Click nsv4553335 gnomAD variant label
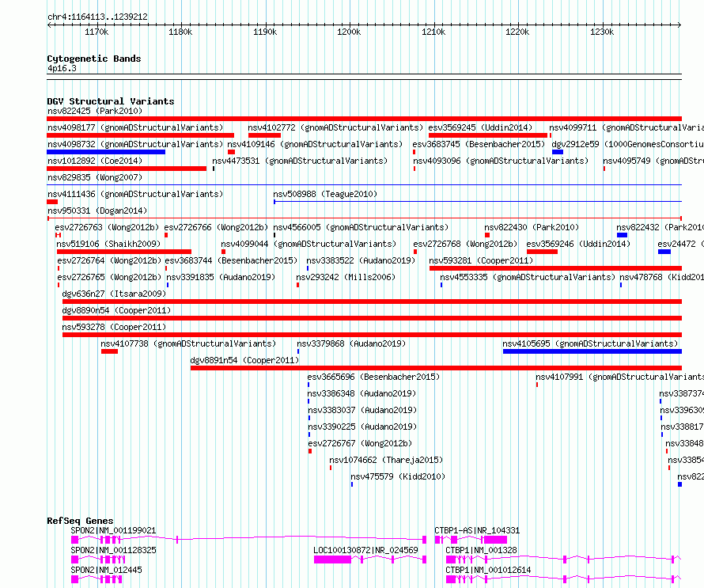The height and width of the screenshot is (588, 704). [528, 277]
